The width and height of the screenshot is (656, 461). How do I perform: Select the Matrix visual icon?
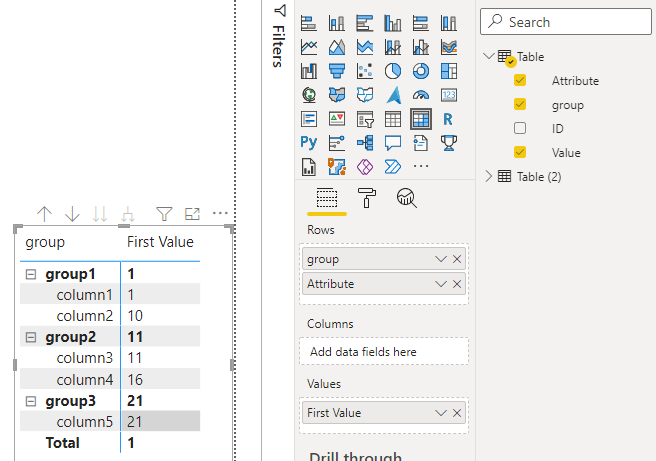(x=420, y=119)
